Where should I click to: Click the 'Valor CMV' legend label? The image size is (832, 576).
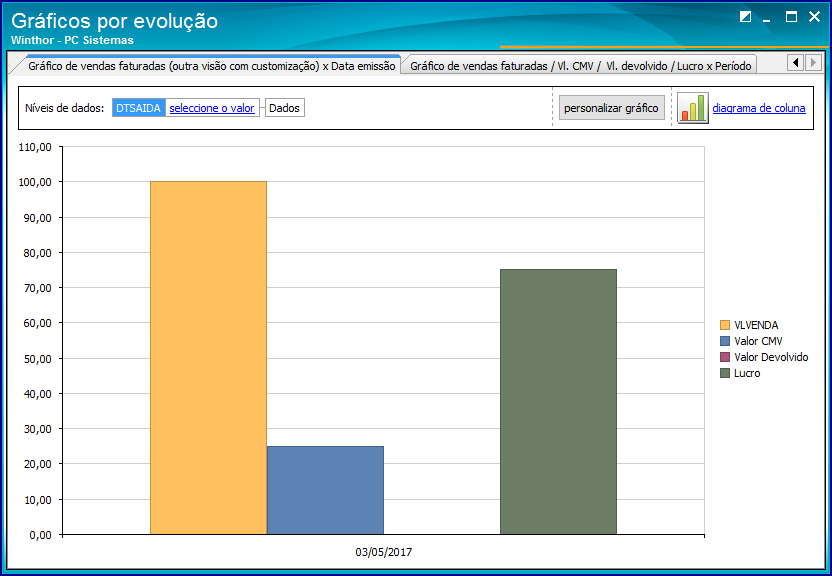pos(758,341)
